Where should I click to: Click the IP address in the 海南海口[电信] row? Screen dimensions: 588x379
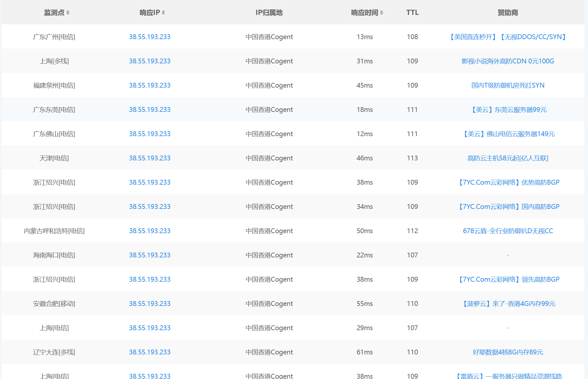point(150,255)
